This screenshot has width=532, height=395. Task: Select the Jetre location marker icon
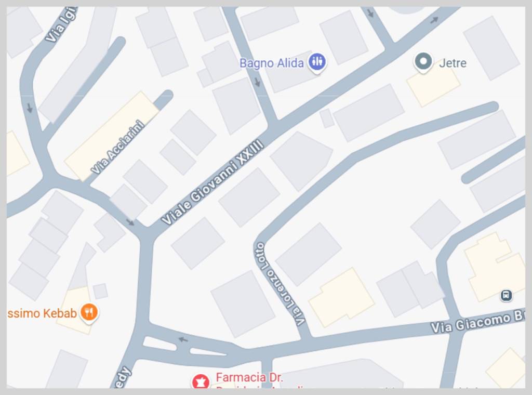(423, 62)
